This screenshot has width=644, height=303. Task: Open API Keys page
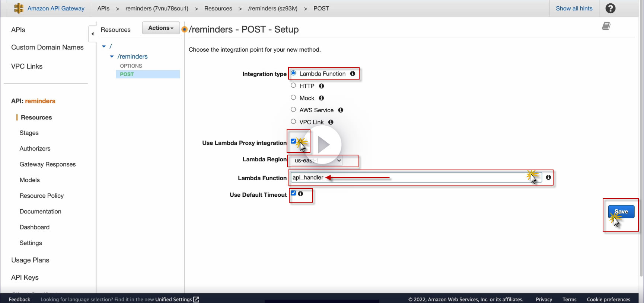(25, 278)
